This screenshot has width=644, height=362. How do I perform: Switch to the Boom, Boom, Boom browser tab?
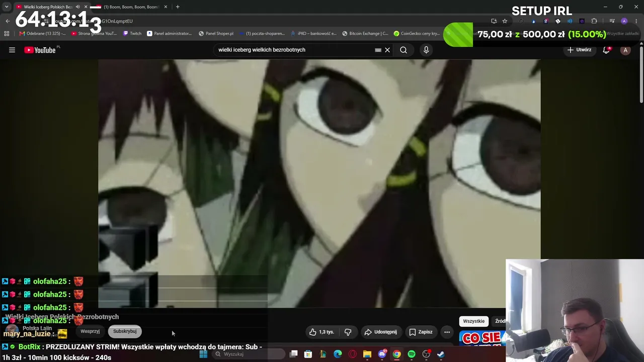tap(131, 7)
